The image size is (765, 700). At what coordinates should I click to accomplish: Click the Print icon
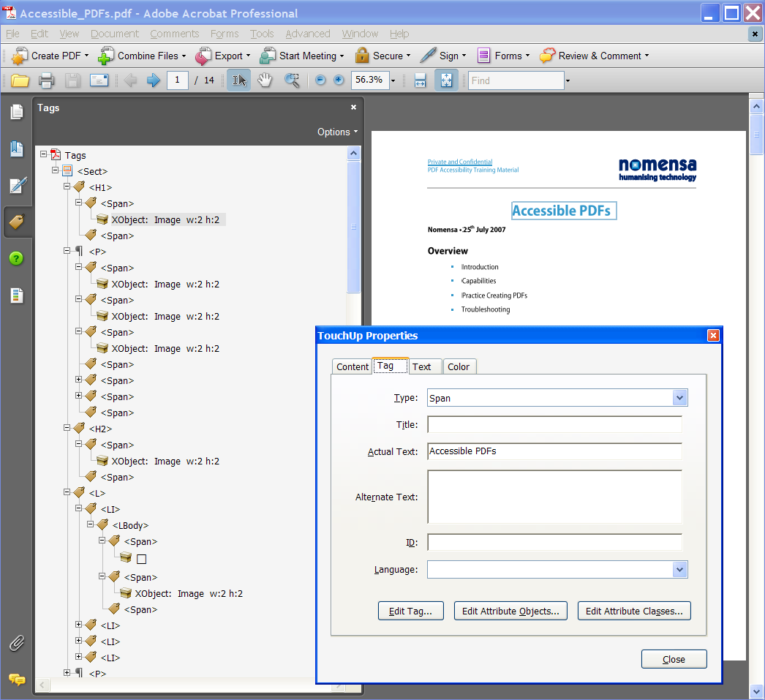[x=46, y=80]
